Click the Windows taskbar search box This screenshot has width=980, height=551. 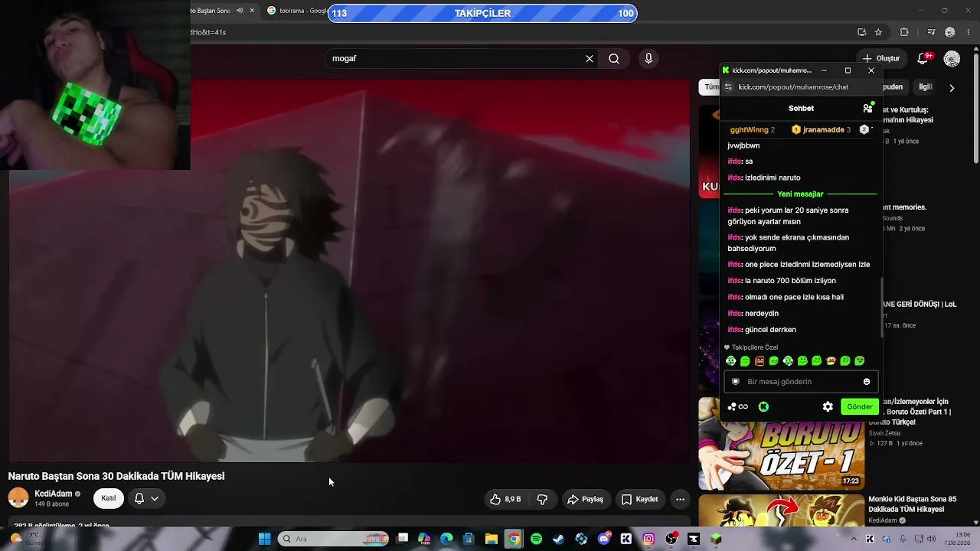(333, 539)
